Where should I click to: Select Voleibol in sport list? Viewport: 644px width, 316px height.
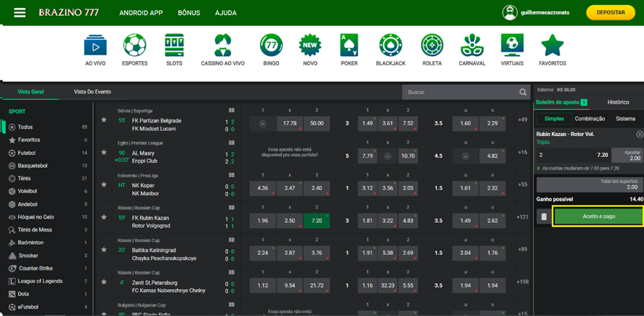tap(48, 191)
